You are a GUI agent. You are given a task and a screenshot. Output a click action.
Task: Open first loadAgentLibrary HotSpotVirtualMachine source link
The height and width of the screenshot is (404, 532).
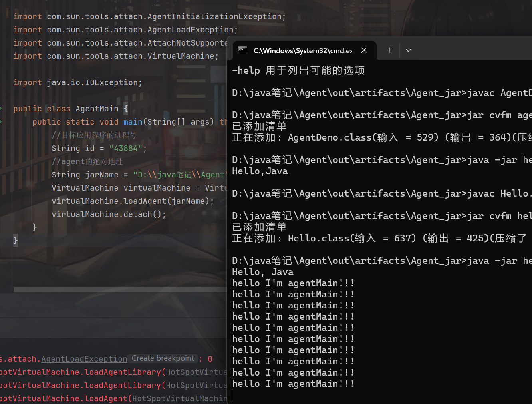tap(196, 372)
